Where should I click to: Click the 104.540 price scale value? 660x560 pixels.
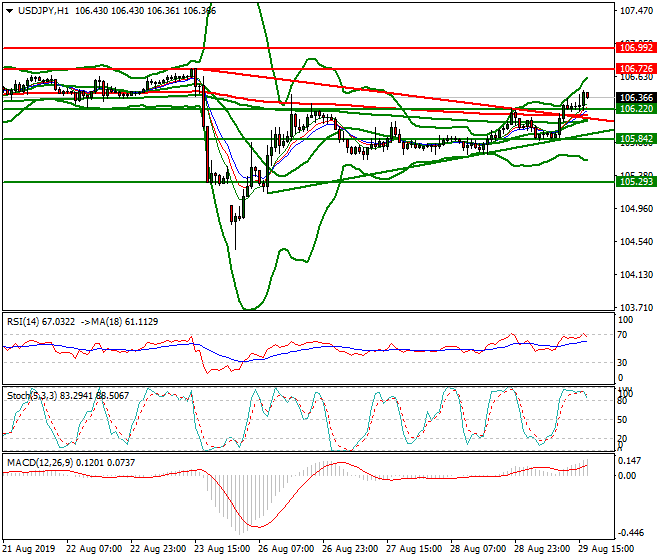636,242
